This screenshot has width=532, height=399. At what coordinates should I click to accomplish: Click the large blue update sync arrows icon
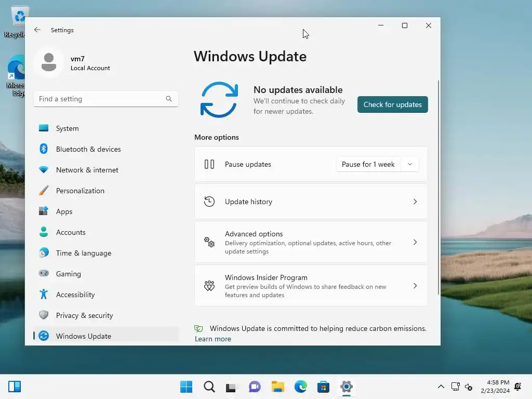pos(219,100)
